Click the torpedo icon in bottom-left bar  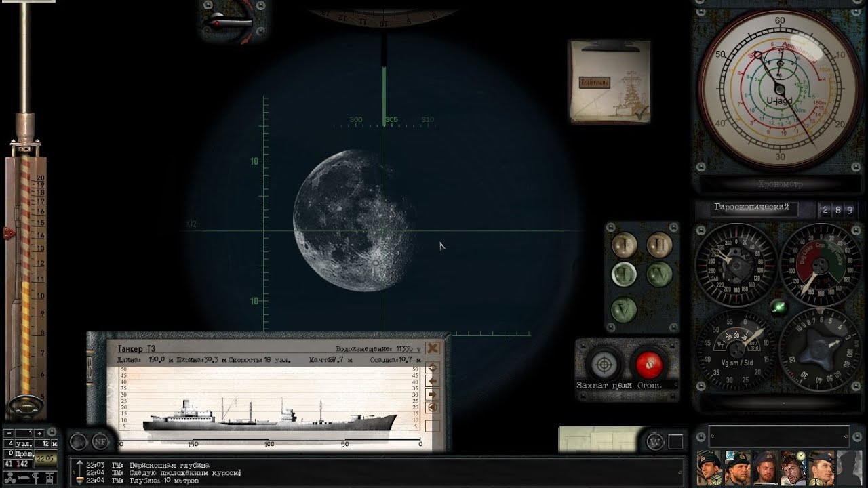click(22, 477)
